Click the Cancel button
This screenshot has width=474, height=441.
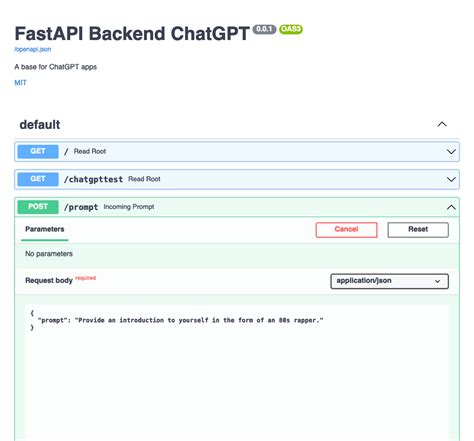(x=346, y=230)
